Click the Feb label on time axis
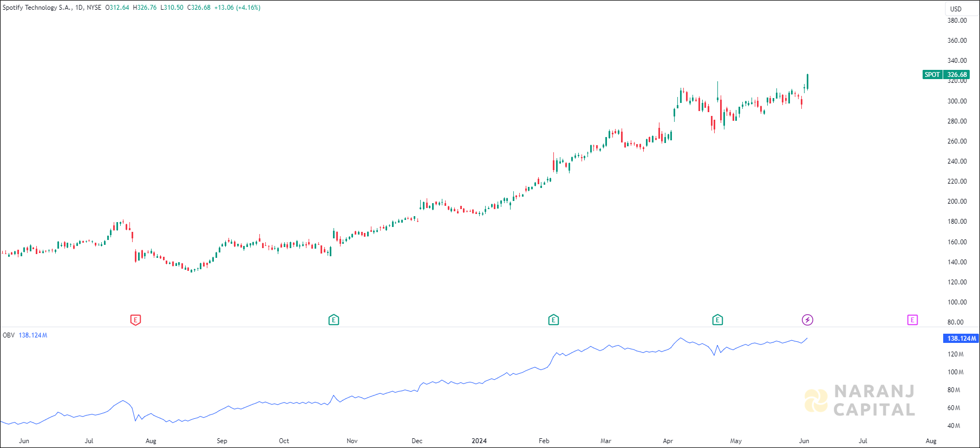 pos(544,441)
